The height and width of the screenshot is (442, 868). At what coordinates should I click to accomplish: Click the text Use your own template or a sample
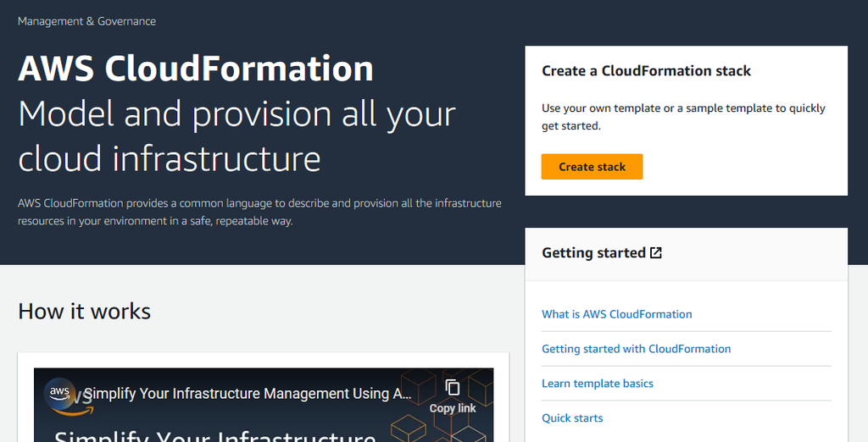coord(683,117)
